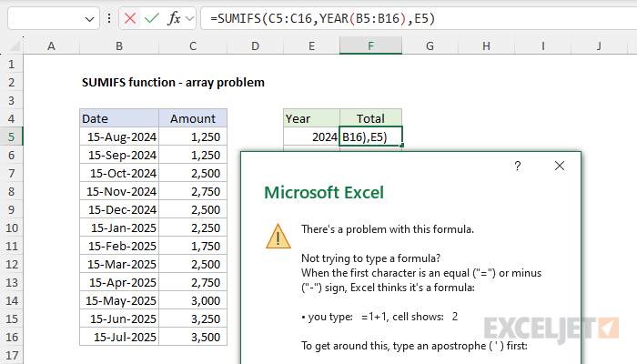Select the date cell 15-May-2025
Viewport: 637px width, 364px height.
click(x=119, y=300)
